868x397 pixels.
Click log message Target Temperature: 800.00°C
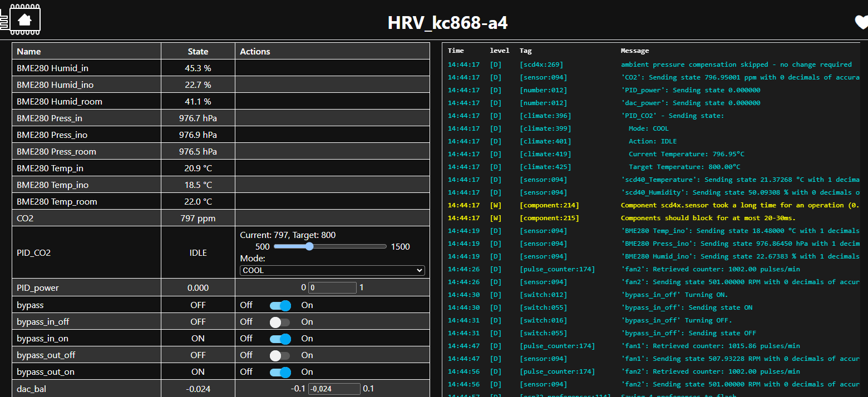pos(684,167)
